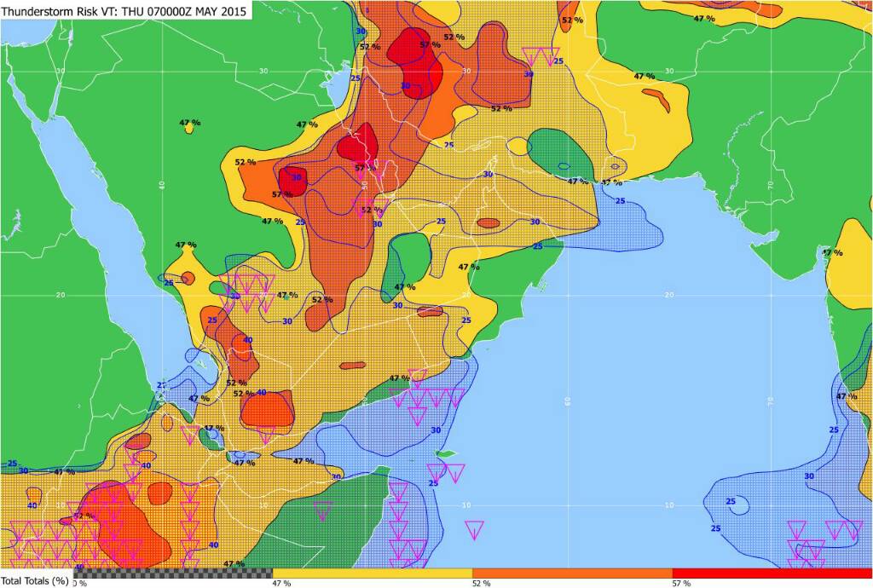Click the lone magenta triangle south of the 10 latitude label
Screen dimensions: 873x588
tap(474, 529)
